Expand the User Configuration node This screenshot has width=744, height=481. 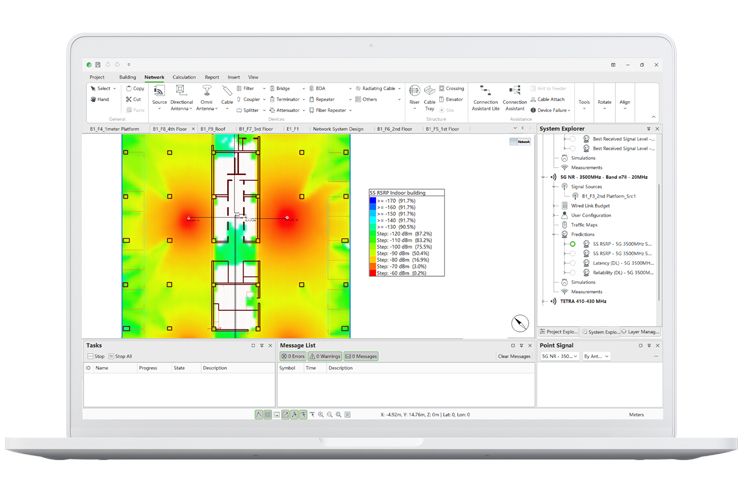tap(554, 215)
